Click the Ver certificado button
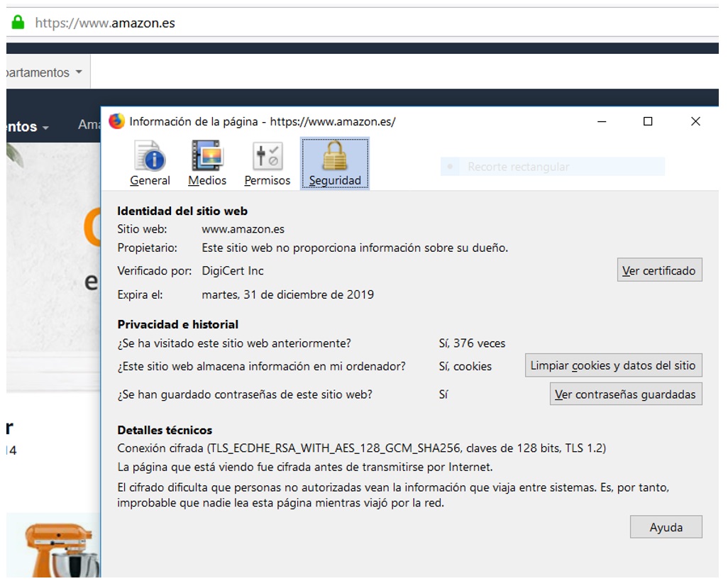The width and height of the screenshot is (728, 586). point(659,270)
